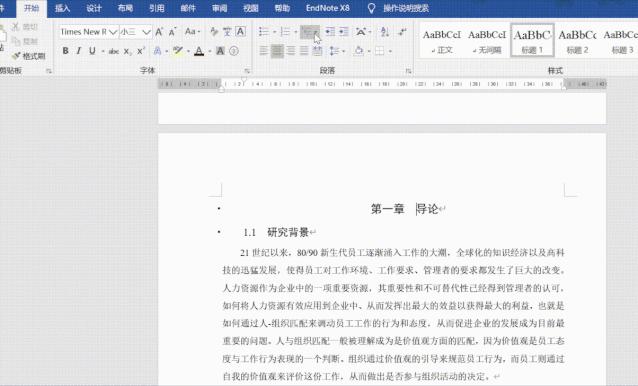
Task: Switch to the 设计 (Design) tab
Action: click(x=94, y=8)
